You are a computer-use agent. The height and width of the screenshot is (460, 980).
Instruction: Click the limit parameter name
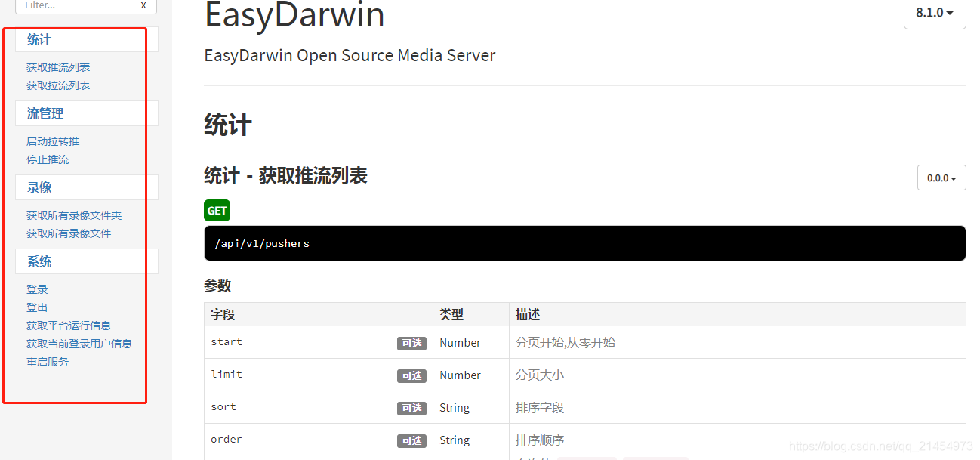(227, 375)
